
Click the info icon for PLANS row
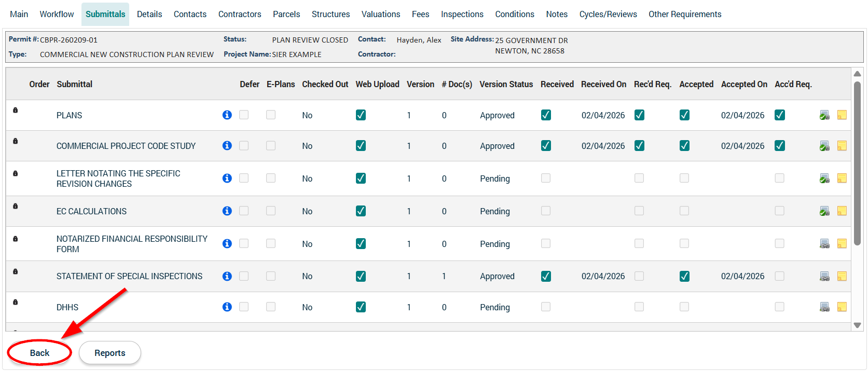click(x=227, y=115)
